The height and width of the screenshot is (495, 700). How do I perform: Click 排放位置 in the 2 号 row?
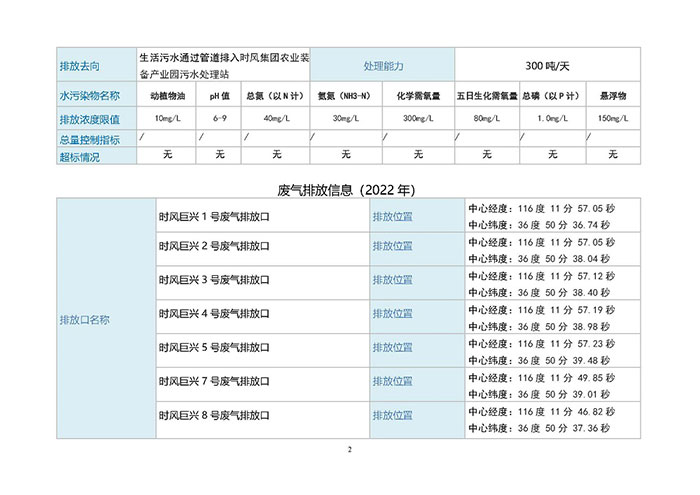(392, 246)
